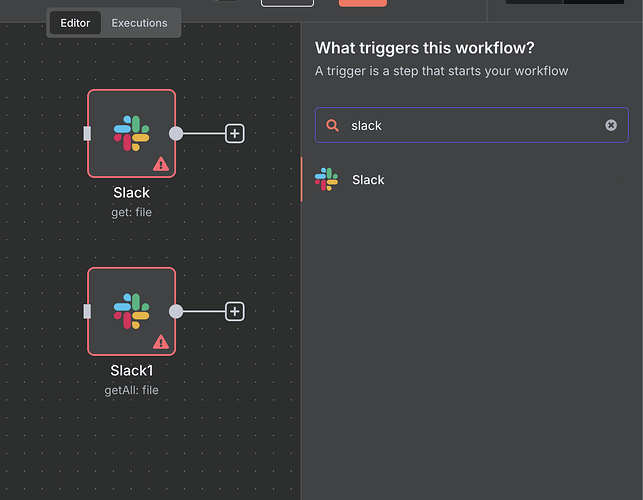Screen dimensions: 643x500
Task: Click the search magnifier icon
Action: click(333, 126)
